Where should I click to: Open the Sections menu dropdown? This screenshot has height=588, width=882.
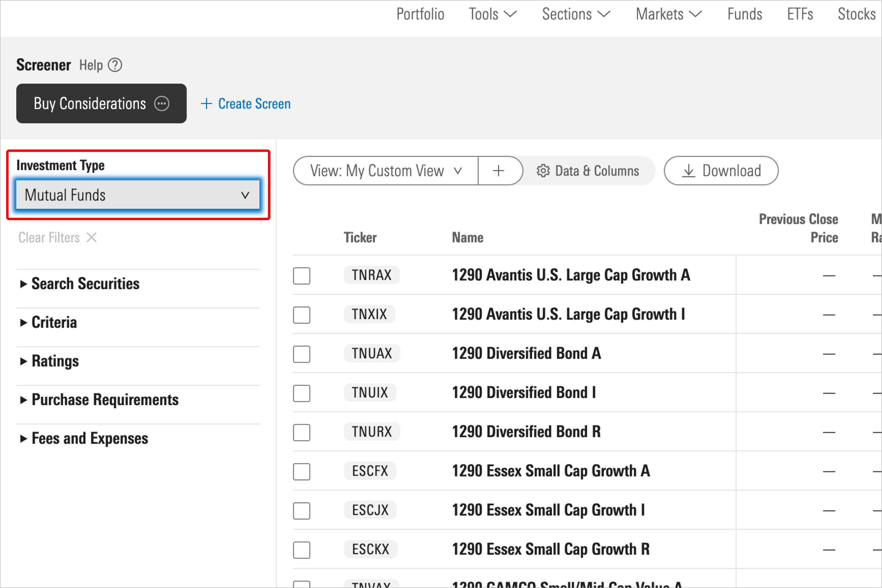(576, 14)
